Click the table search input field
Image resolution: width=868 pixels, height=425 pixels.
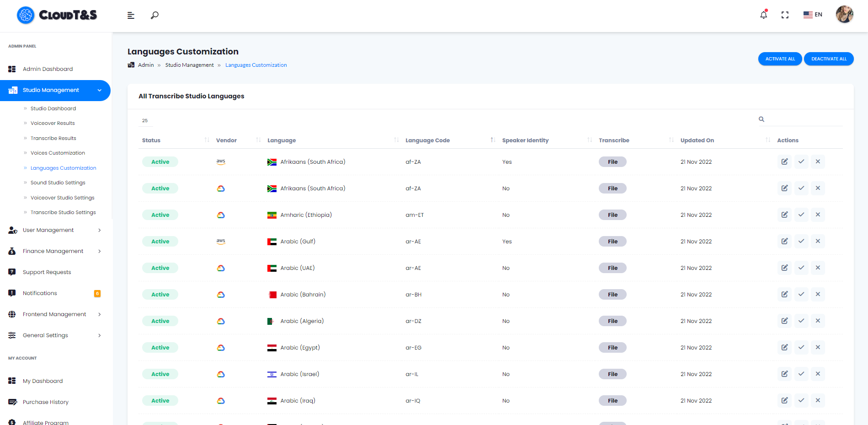804,119
